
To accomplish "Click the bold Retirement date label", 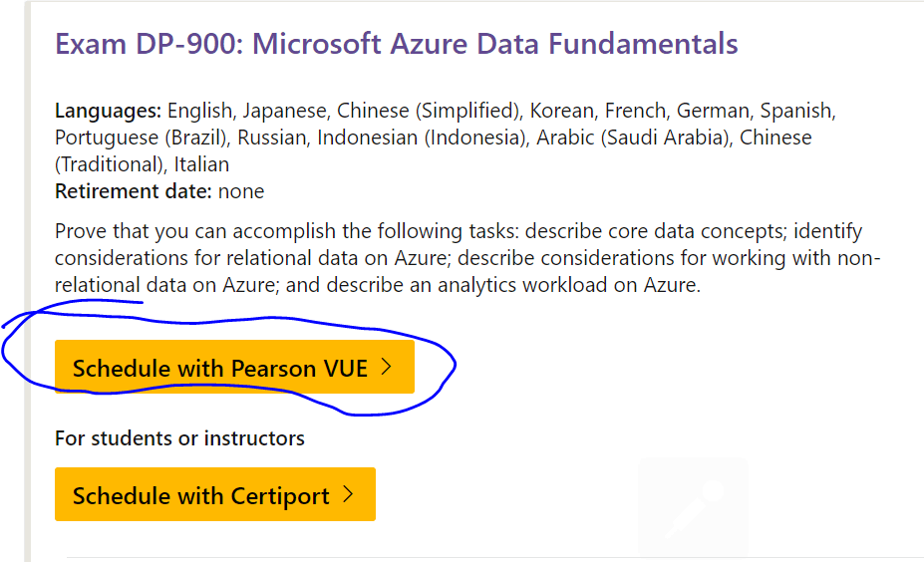I will tap(134, 191).
